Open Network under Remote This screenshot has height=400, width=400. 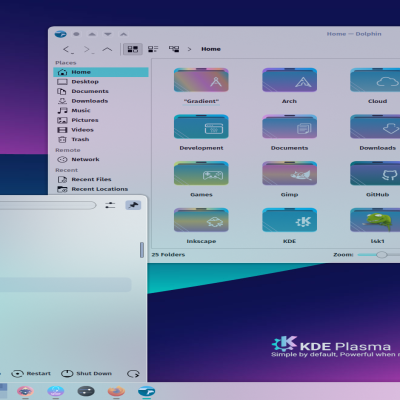tap(101, 159)
